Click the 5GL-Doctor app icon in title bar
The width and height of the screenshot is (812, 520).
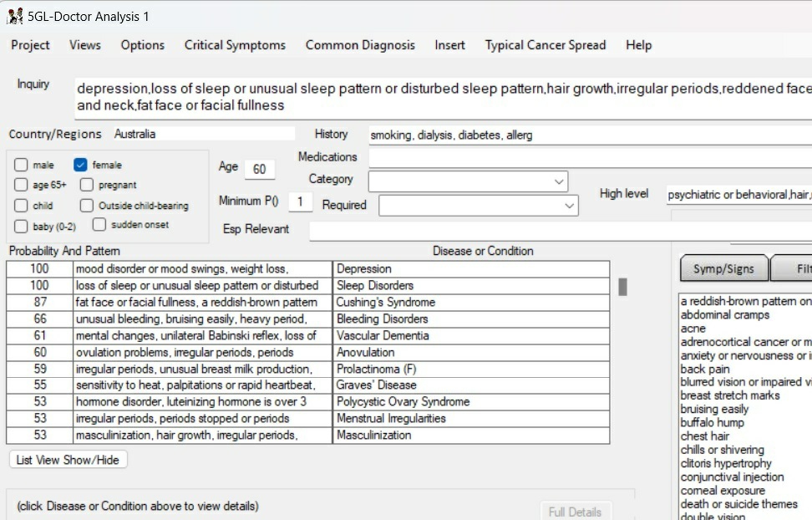[x=14, y=16]
